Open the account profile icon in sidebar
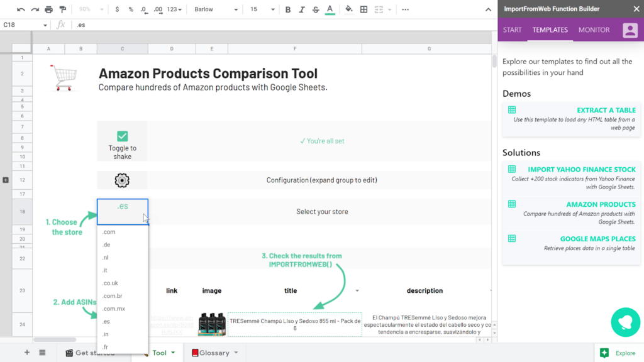Image resolution: width=644 pixels, height=362 pixels. click(x=630, y=30)
